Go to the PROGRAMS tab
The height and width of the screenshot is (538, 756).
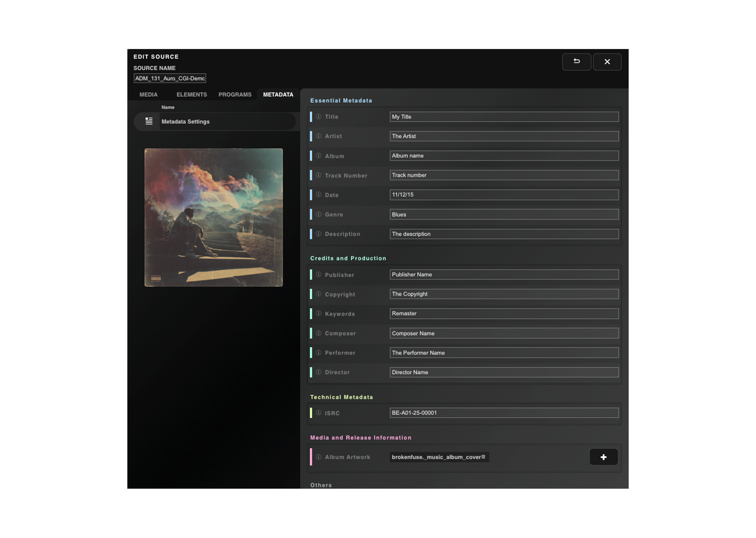pos(235,94)
